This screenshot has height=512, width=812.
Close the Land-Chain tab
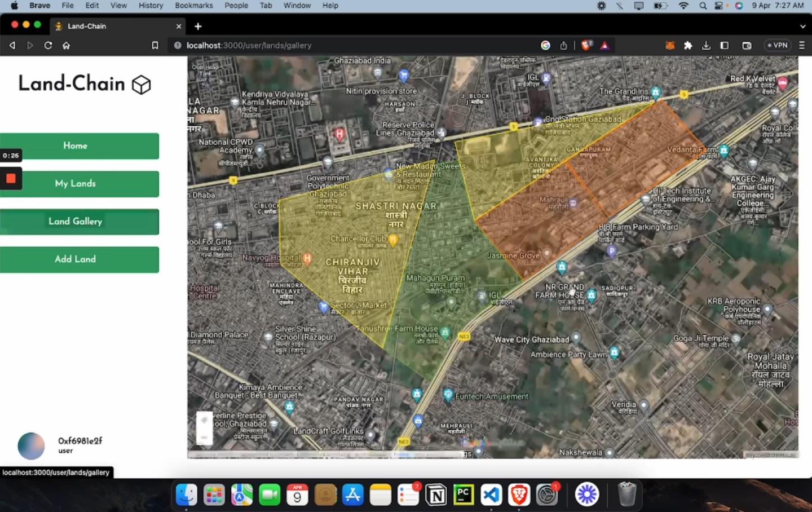pos(179,26)
